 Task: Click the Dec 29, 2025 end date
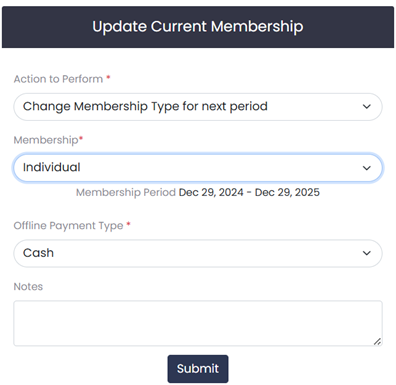coord(287,192)
